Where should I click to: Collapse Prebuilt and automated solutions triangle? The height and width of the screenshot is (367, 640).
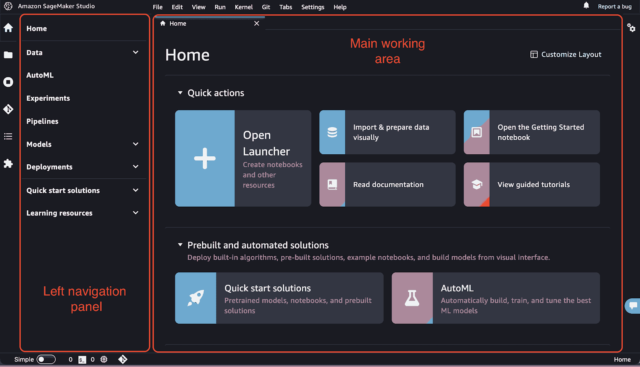180,245
